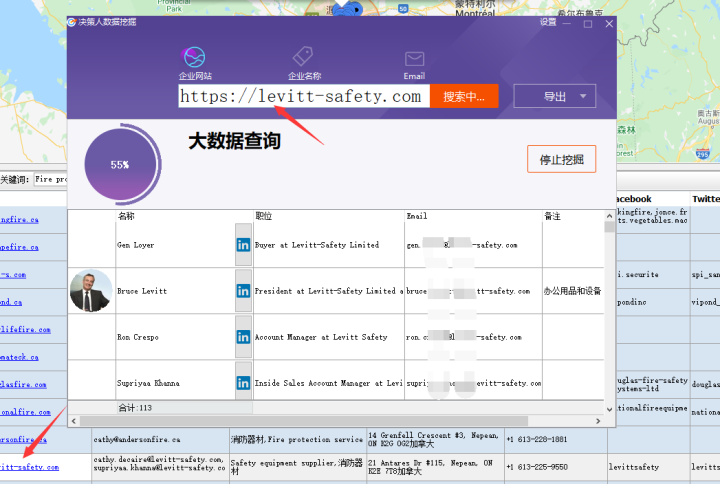Select the Gen Loyer name cell
Image resolution: width=720 pixels, height=484 pixels.
click(175, 245)
